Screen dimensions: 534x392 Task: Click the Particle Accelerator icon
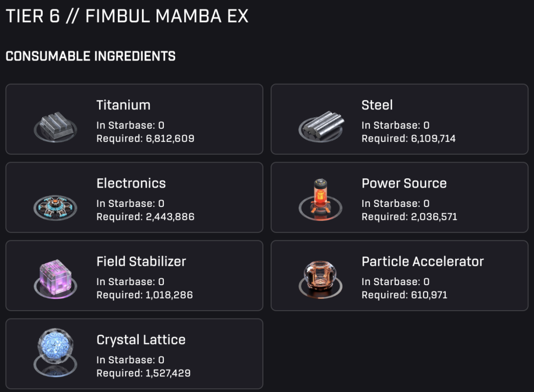pos(321,277)
